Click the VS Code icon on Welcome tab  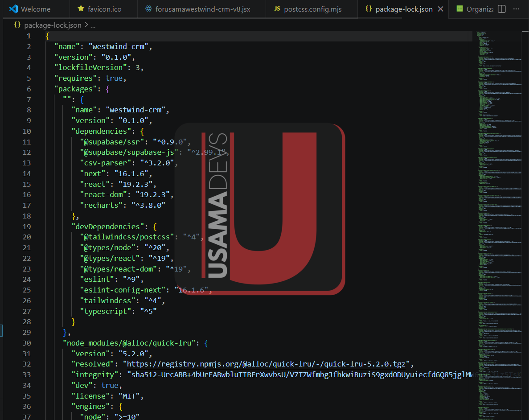(13, 9)
